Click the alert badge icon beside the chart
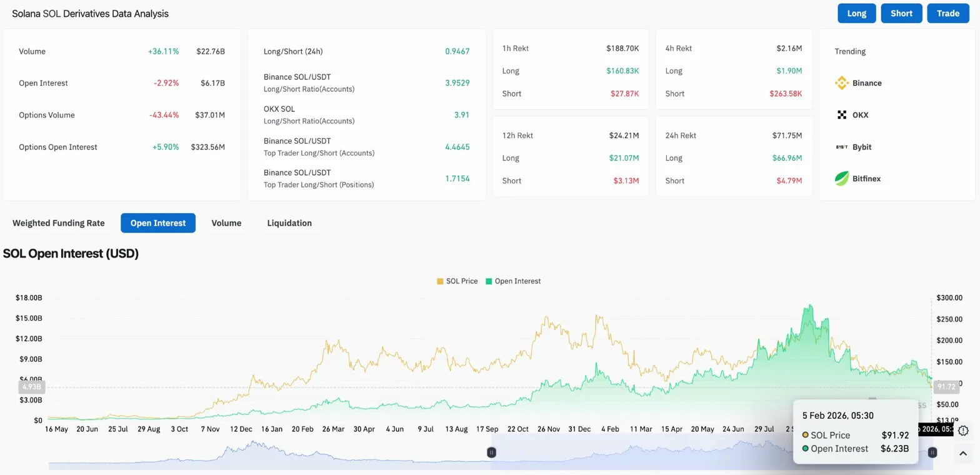Screen dimensions: 980x475 tap(963, 430)
